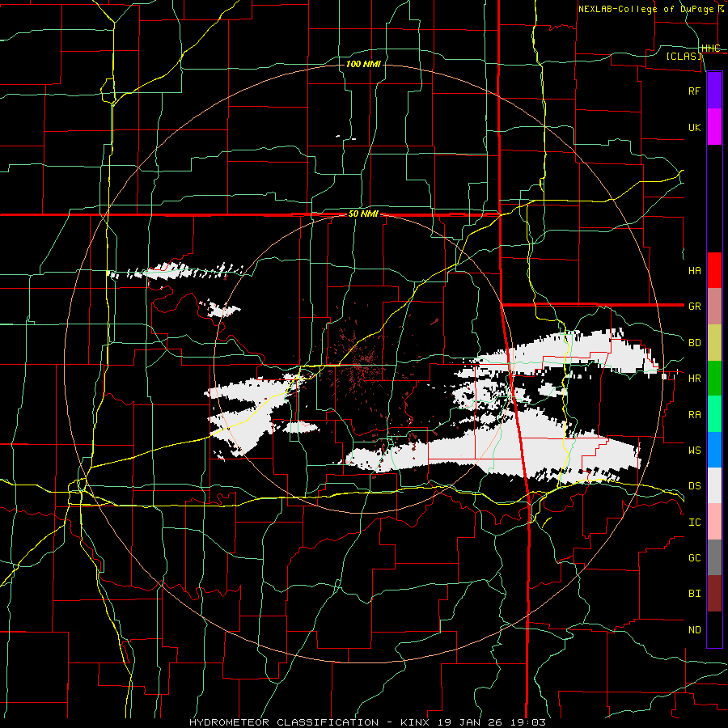728x728 pixels.
Task: Click the IC light pink legend swatch
Action: click(x=714, y=522)
